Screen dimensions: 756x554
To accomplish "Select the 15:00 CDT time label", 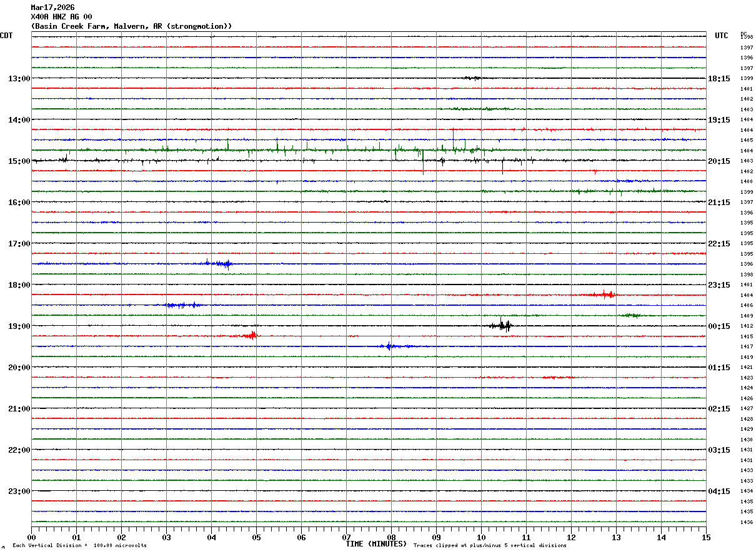I will (19, 161).
